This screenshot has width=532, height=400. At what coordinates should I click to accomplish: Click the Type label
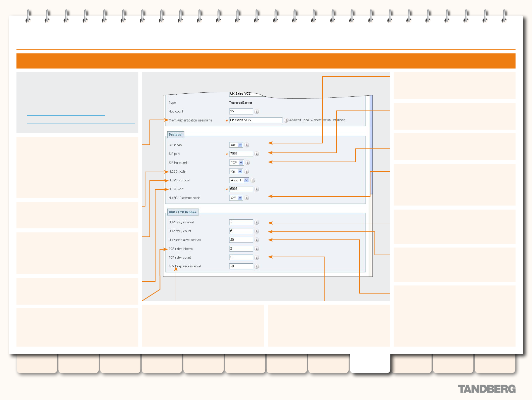click(172, 103)
